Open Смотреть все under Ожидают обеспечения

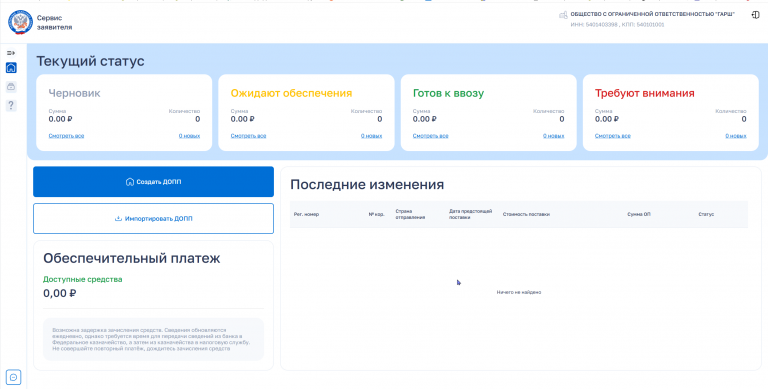248,136
